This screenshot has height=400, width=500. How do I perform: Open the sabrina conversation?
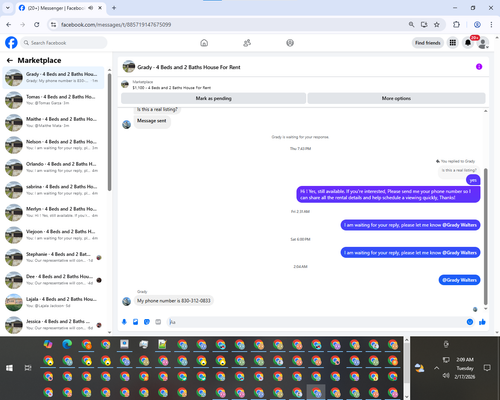53,190
